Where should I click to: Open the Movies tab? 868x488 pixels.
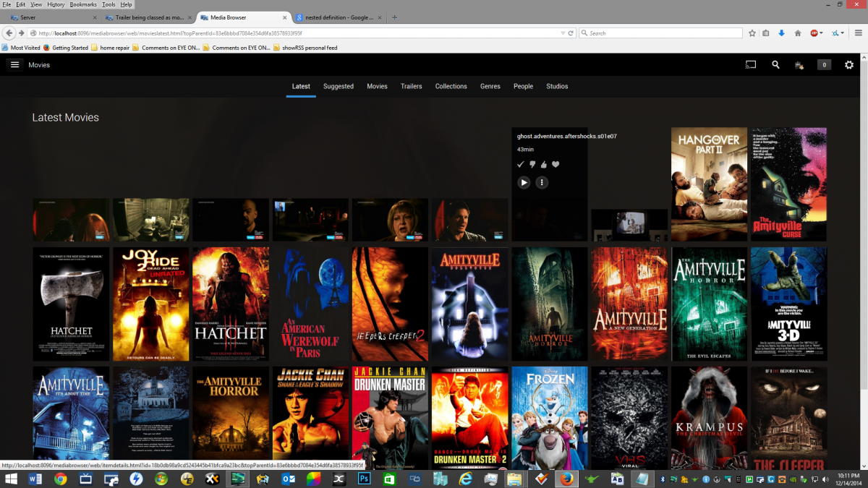coord(377,86)
